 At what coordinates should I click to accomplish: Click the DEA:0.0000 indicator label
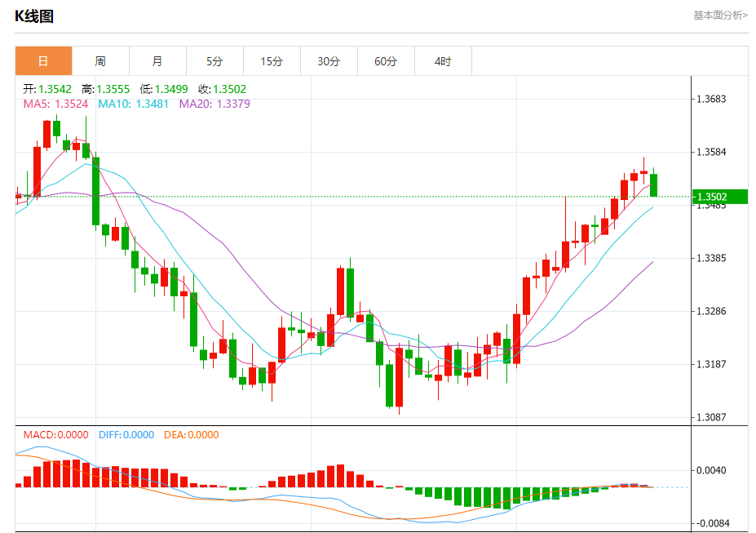192,434
